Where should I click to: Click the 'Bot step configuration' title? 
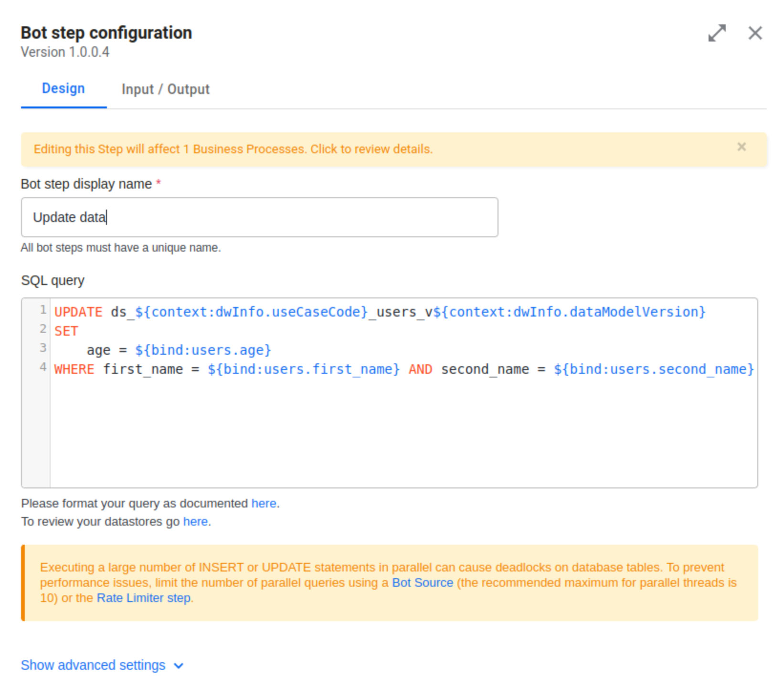point(106,33)
